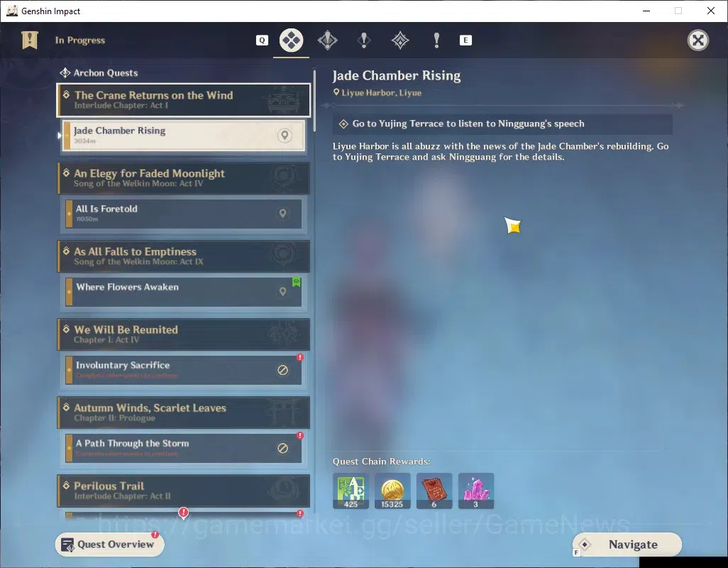This screenshot has width=728, height=568.
Task: Select the World Quests diamond filter icon
Action: [399, 40]
